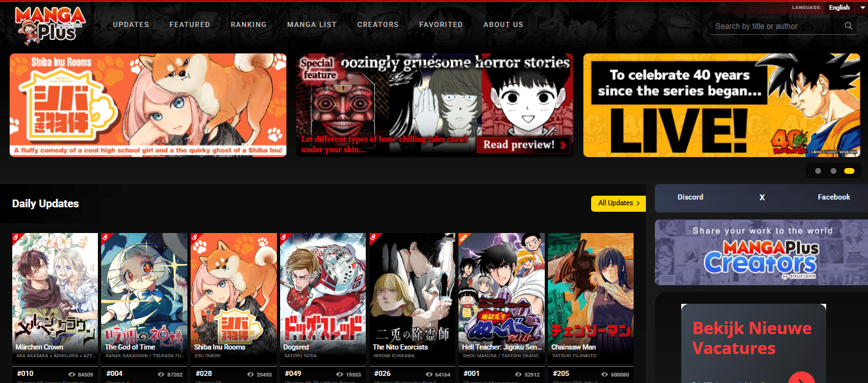868x383 pixels.
Task: Click chapter #001 of Hell Teacher
Action: click(471, 373)
